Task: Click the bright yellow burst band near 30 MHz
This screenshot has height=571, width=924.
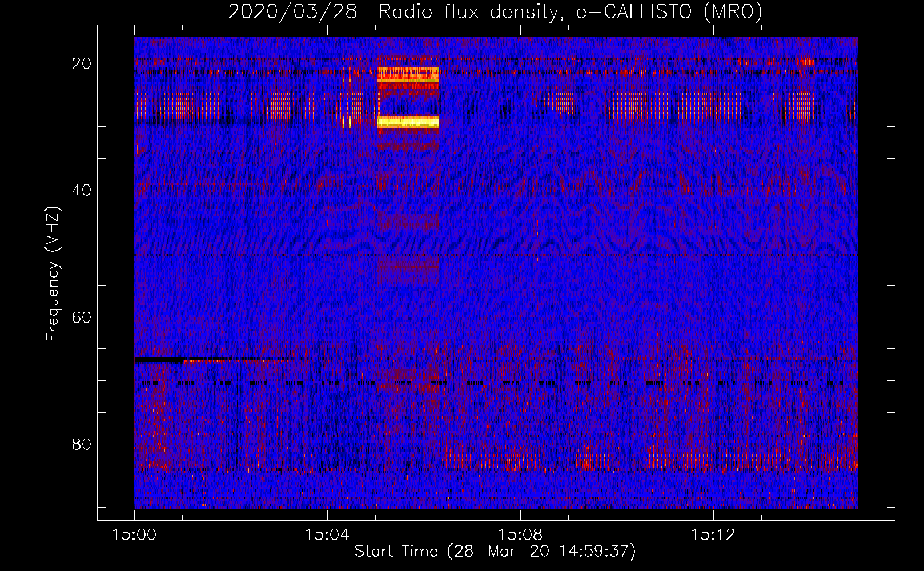Action: pyautogui.click(x=408, y=122)
